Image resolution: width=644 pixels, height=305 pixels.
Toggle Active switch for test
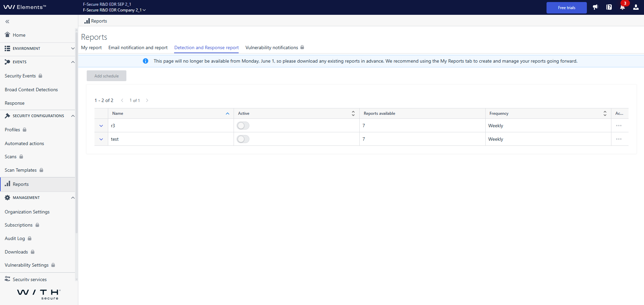[x=243, y=139]
